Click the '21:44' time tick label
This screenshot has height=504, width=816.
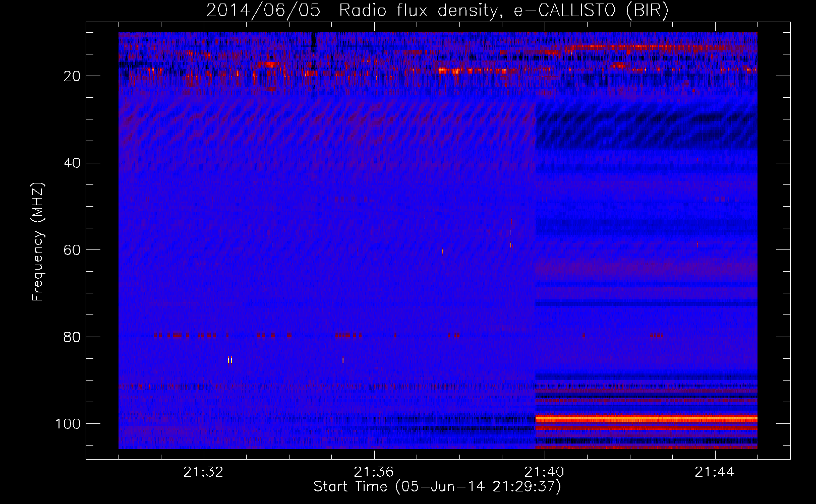pyautogui.click(x=715, y=472)
